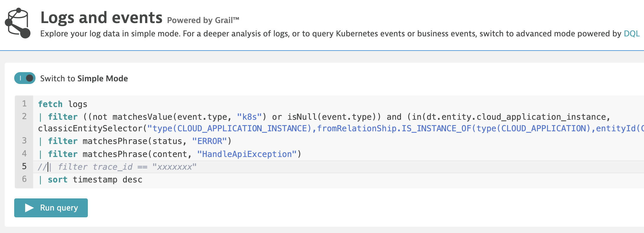Click the "k8s" string in the filter line
Viewport: 644px width, 233px height.
pos(249,117)
